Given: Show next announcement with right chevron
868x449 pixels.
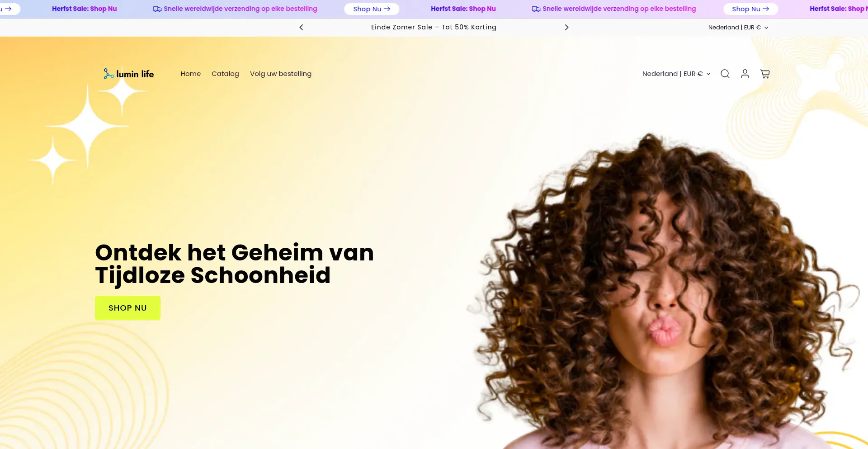Looking at the screenshot, I should pyautogui.click(x=566, y=27).
